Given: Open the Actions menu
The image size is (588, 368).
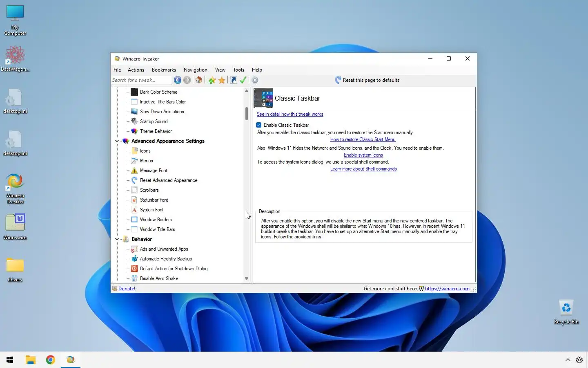Looking at the screenshot, I should coord(136,70).
